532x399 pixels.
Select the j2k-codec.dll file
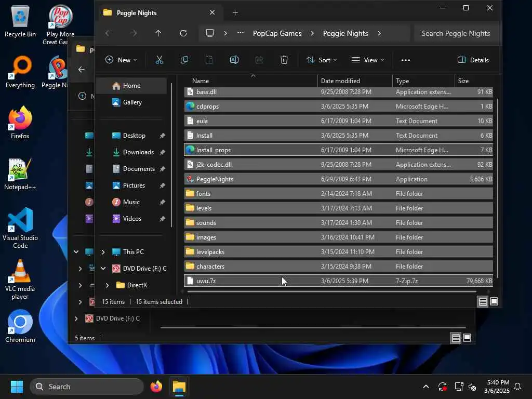(x=339, y=165)
